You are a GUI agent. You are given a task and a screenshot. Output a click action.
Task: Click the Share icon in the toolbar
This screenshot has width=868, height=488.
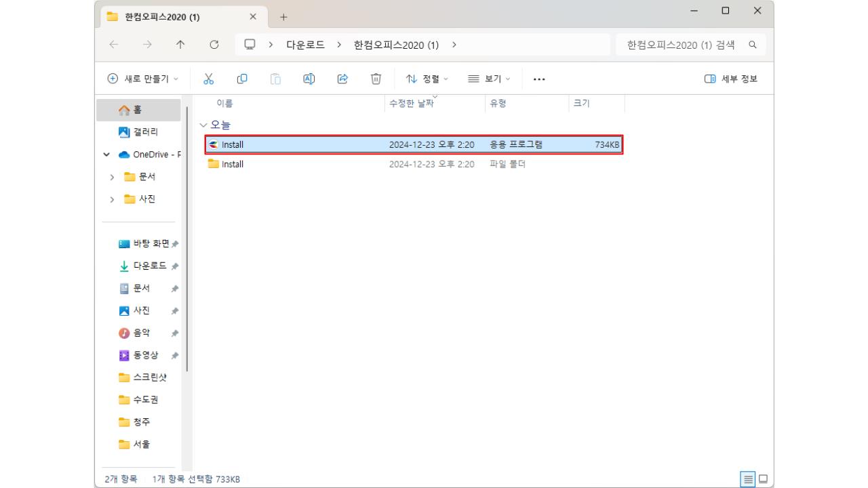(x=342, y=79)
